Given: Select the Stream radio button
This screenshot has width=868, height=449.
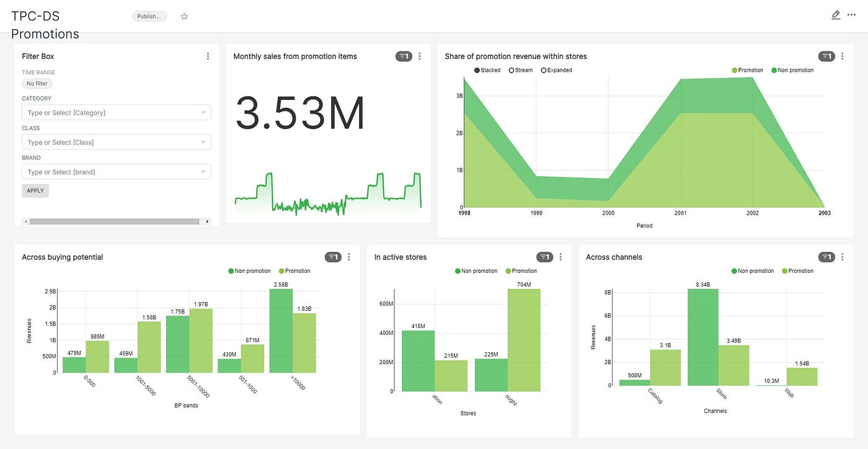Looking at the screenshot, I should [512, 70].
